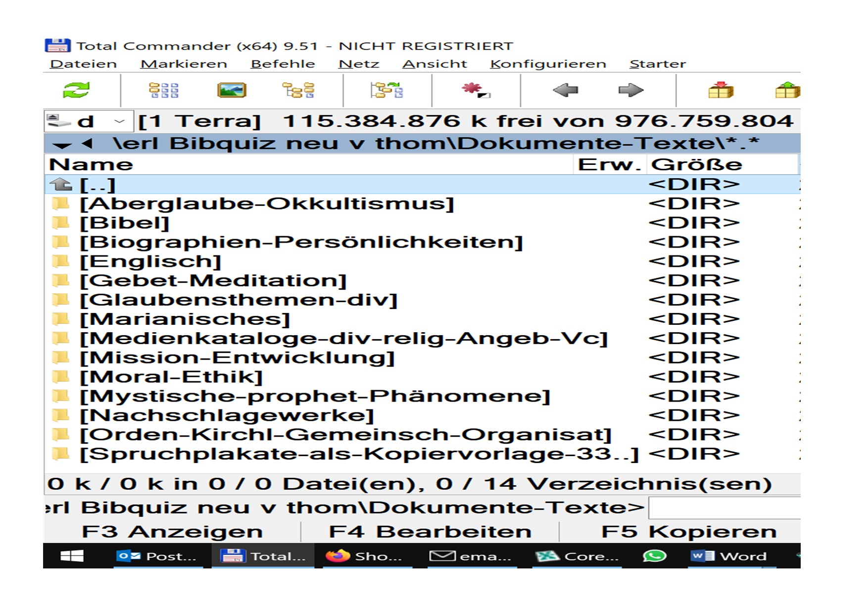Open the Netz menu
The image size is (868, 614).
359,64
